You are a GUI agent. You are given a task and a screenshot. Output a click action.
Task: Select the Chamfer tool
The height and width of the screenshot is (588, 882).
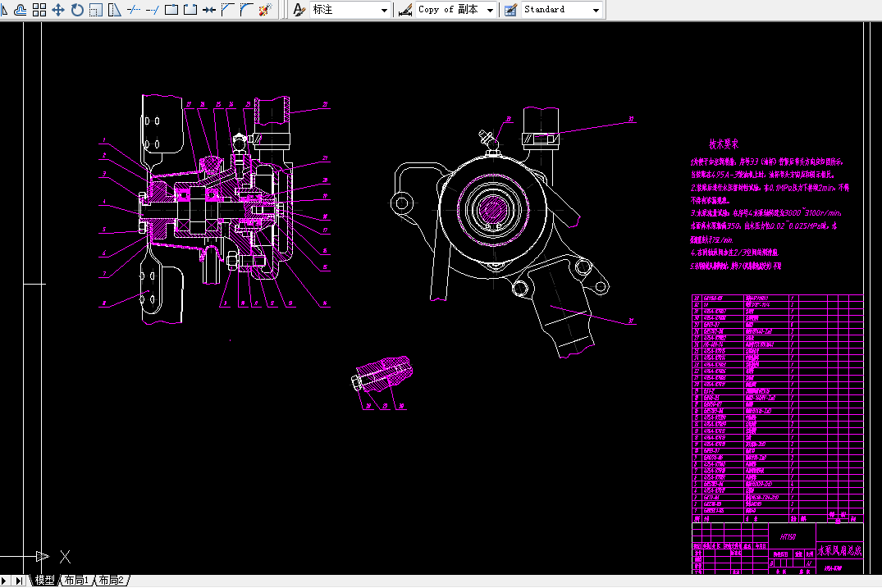228,10
